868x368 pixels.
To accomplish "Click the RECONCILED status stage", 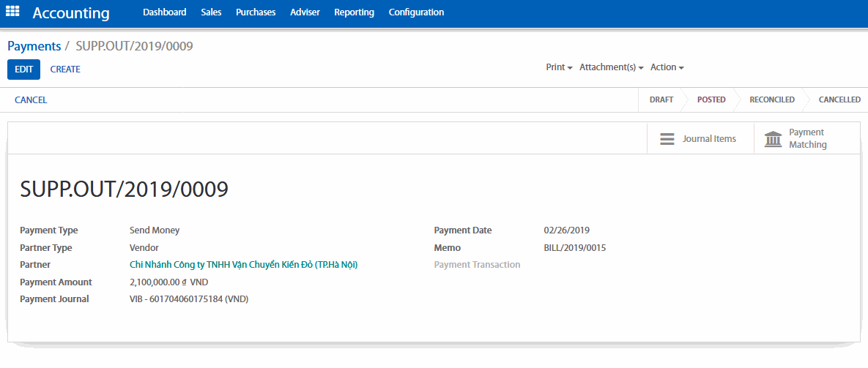I will (x=771, y=99).
